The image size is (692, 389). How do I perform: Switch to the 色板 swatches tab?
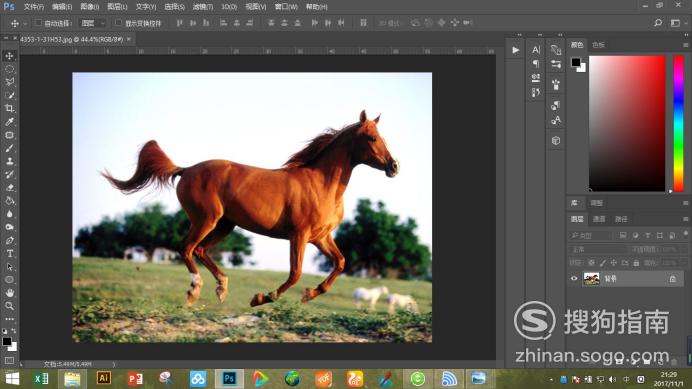tap(598, 45)
